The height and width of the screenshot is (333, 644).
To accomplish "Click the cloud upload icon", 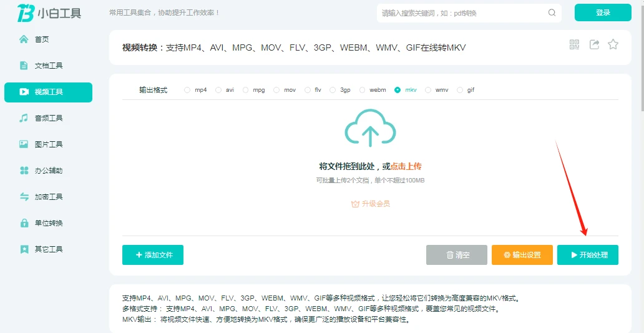I will [x=370, y=128].
